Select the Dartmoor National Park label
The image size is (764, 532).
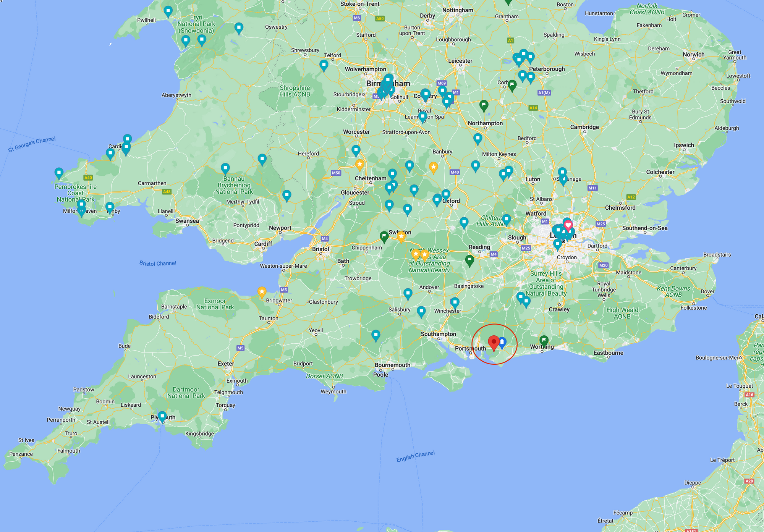tap(186, 393)
